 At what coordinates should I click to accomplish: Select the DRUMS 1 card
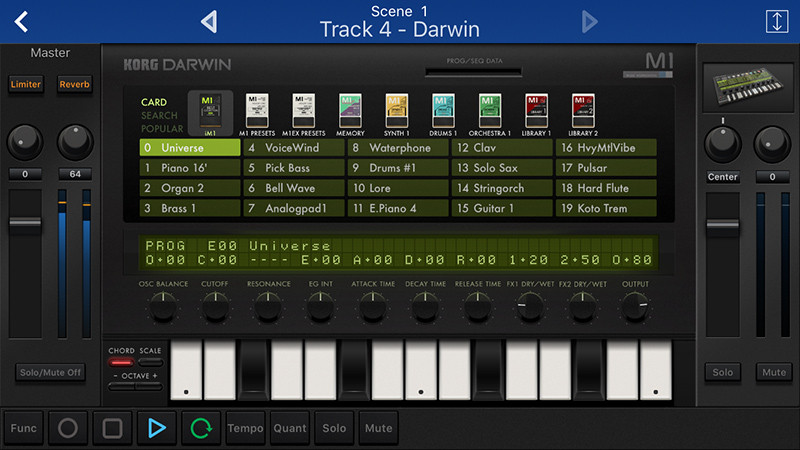443,114
